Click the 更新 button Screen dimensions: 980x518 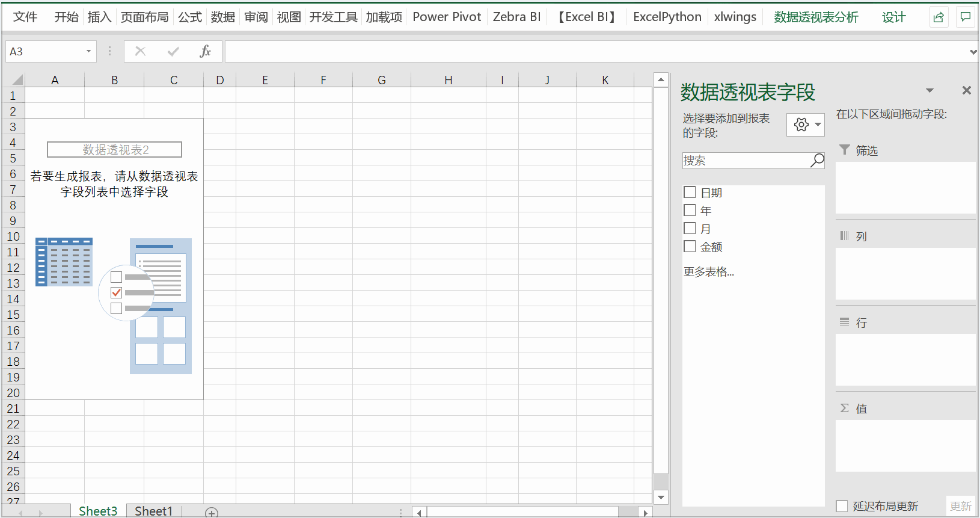click(x=961, y=506)
